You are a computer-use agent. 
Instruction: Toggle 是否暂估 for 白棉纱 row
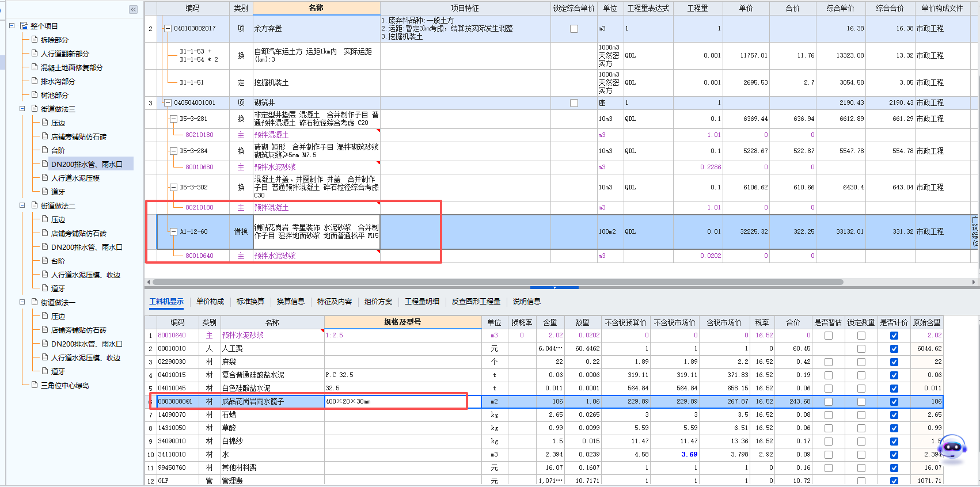pos(828,441)
